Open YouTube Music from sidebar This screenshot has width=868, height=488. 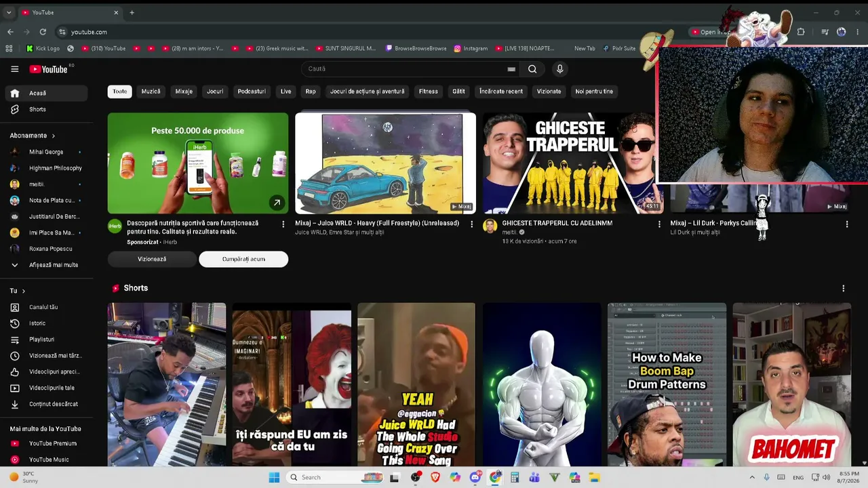pyautogui.click(x=46, y=460)
